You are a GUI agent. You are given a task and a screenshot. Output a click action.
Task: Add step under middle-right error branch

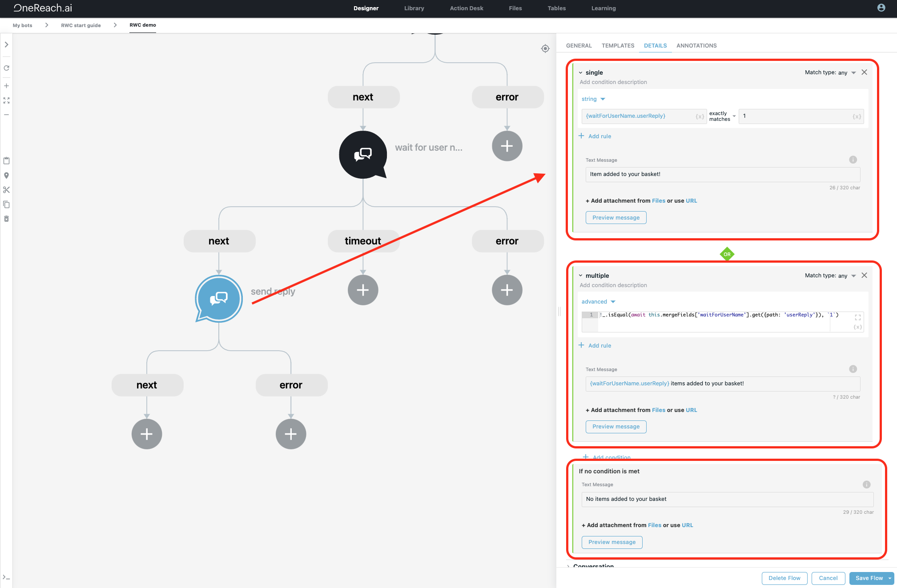(507, 290)
